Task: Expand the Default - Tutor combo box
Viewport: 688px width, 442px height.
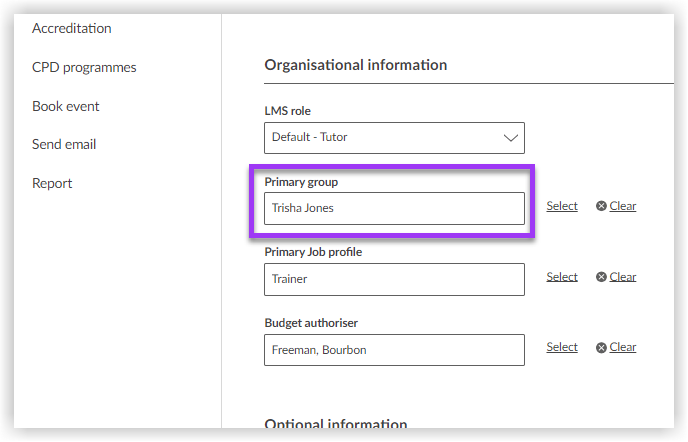Action: click(394, 138)
